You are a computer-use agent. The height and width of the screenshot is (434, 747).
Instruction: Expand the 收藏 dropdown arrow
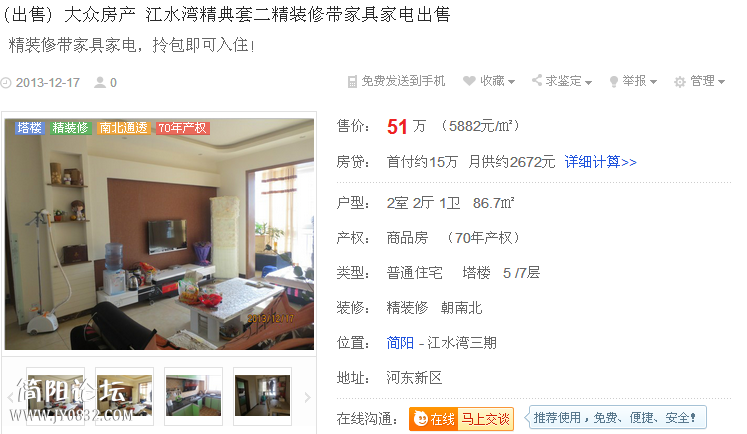511,82
